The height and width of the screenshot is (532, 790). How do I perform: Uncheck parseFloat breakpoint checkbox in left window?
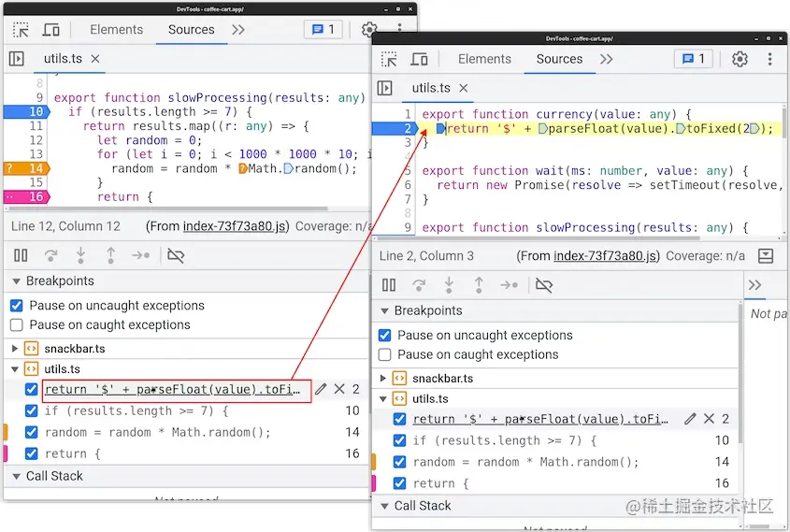[31, 390]
